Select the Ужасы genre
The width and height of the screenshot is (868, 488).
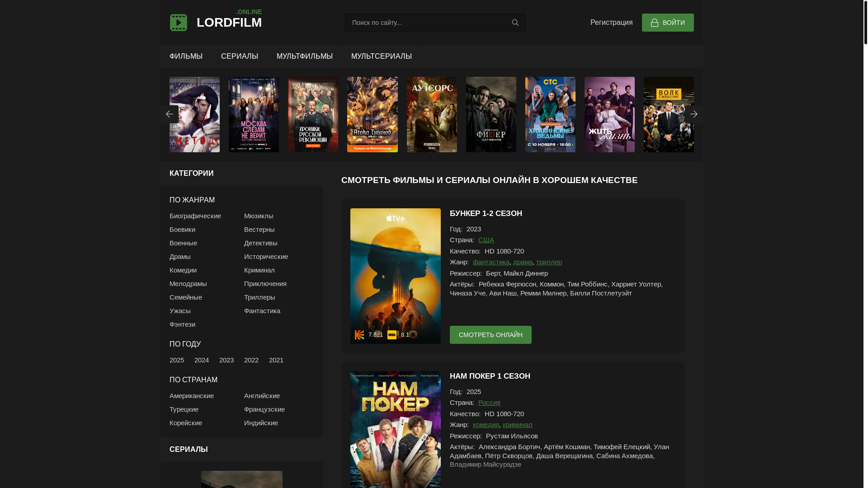(180, 311)
